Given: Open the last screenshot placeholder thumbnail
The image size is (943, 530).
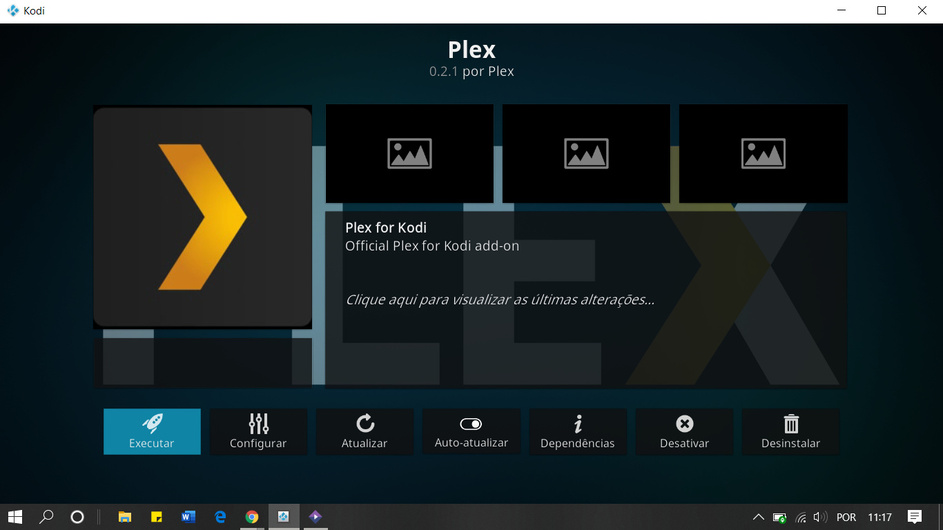Looking at the screenshot, I should pyautogui.click(x=763, y=153).
